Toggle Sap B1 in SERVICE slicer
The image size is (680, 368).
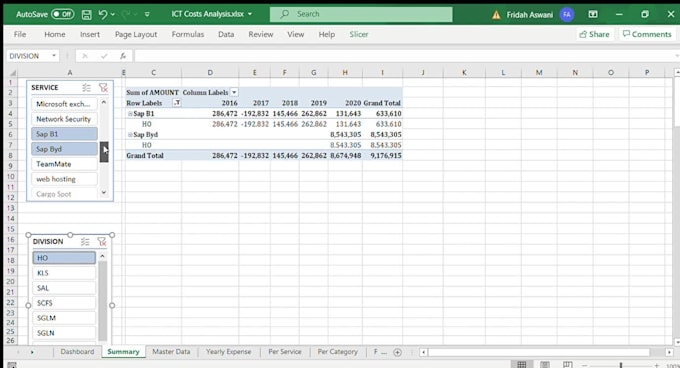[64, 134]
